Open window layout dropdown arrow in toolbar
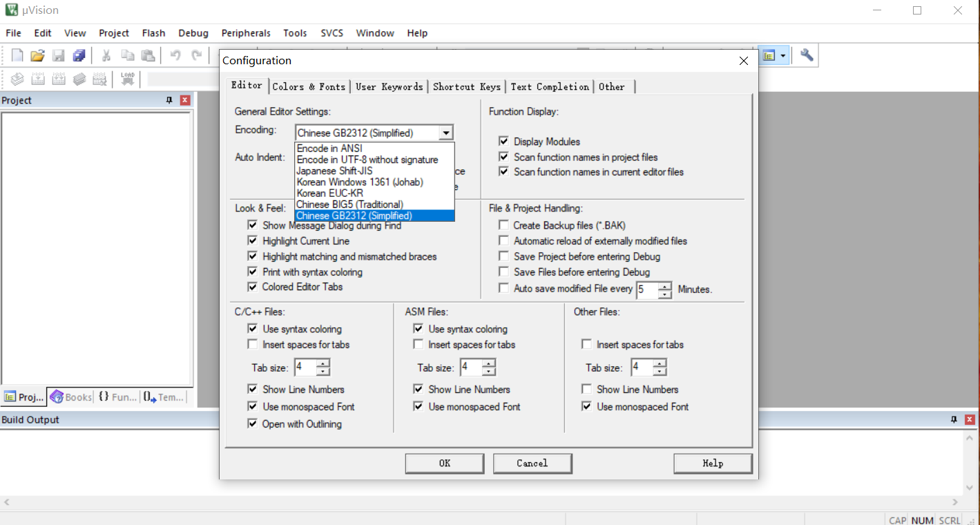Screen dimensions: 980x525 coord(784,56)
